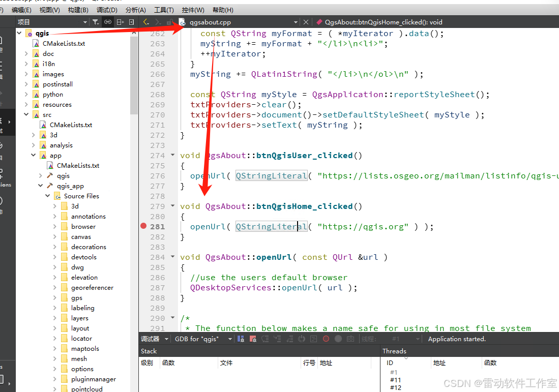Open the 工具(T) menu
Viewport: 559px width, 392px height.
click(164, 10)
